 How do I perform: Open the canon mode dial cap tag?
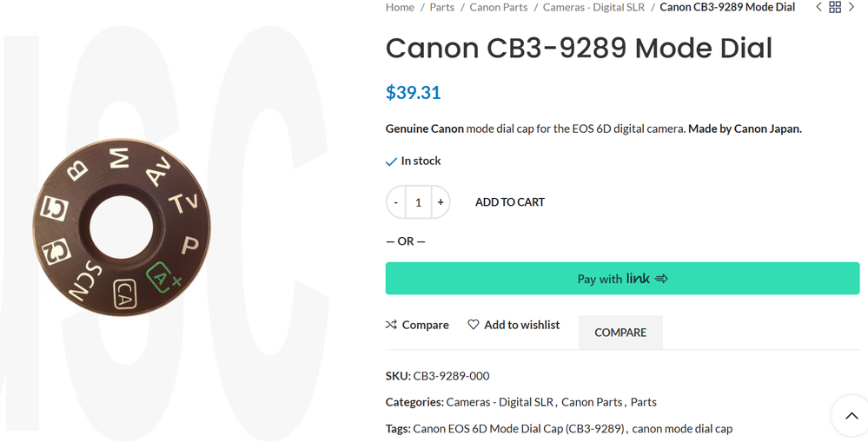682,428
